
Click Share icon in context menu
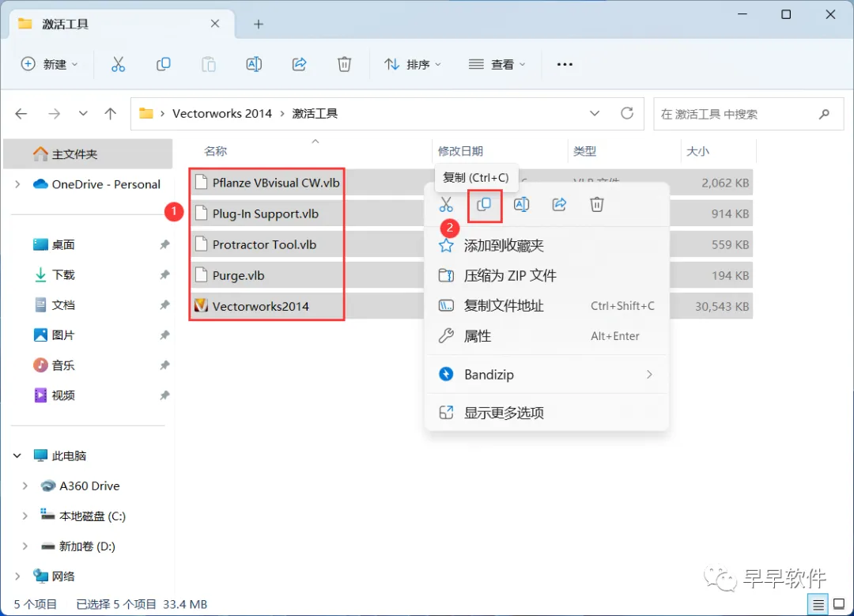tap(559, 205)
